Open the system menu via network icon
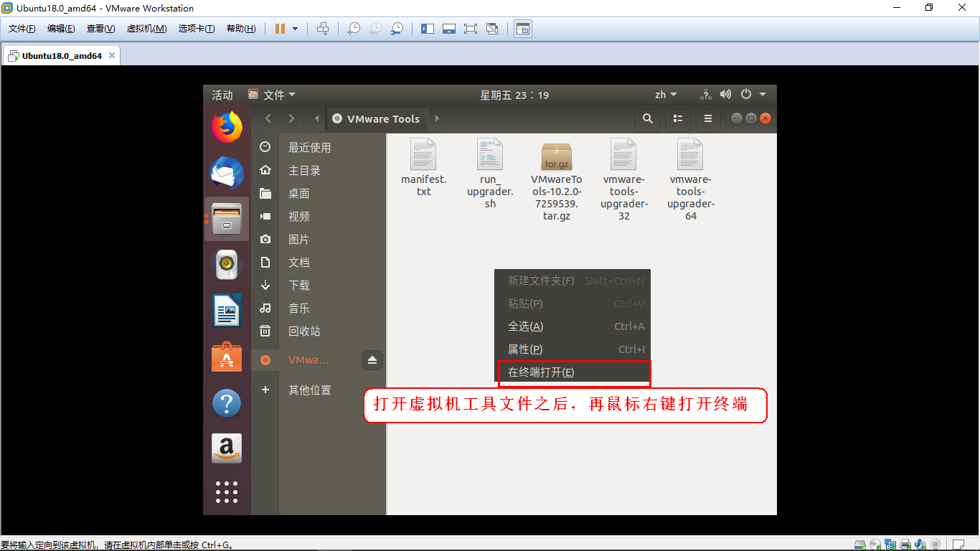The image size is (980, 551). pyautogui.click(x=705, y=95)
